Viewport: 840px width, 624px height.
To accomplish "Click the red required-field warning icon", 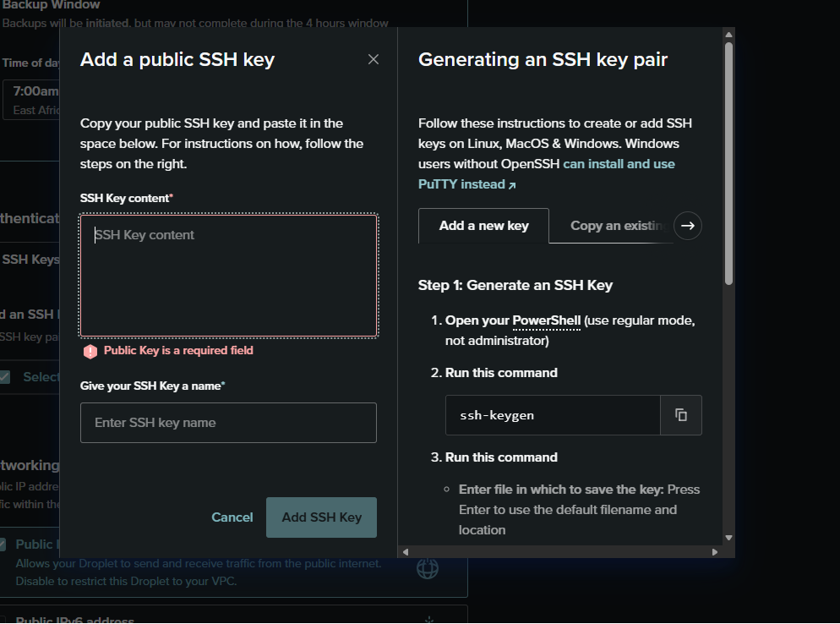I will point(90,351).
